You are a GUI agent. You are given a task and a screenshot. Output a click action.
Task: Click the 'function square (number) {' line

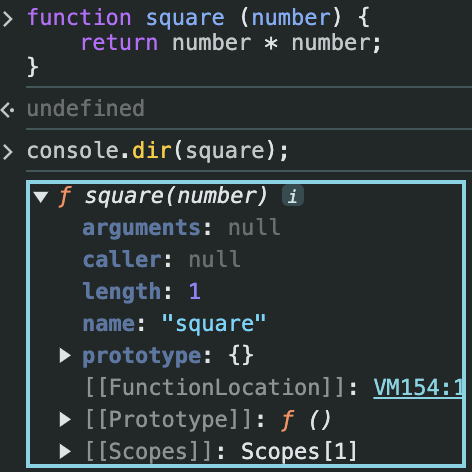[199, 17]
